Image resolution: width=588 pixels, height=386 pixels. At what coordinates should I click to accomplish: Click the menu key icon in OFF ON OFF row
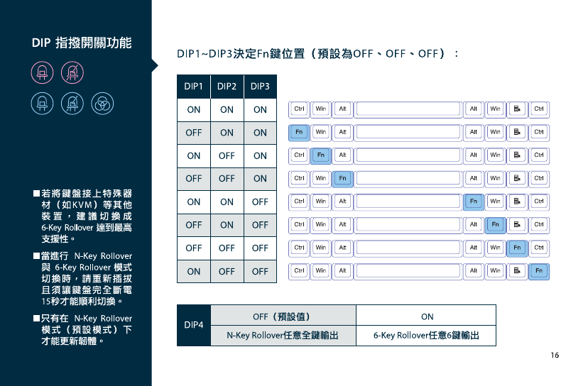(x=517, y=225)
